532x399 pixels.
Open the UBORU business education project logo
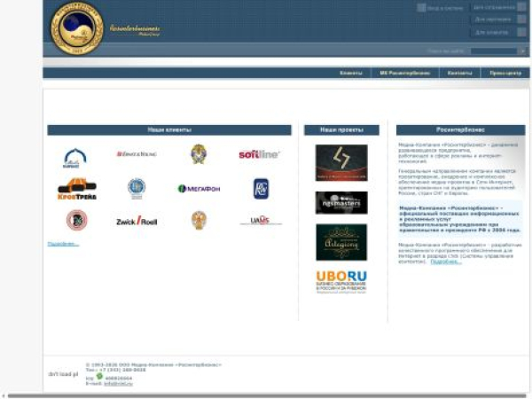(341, 282)
